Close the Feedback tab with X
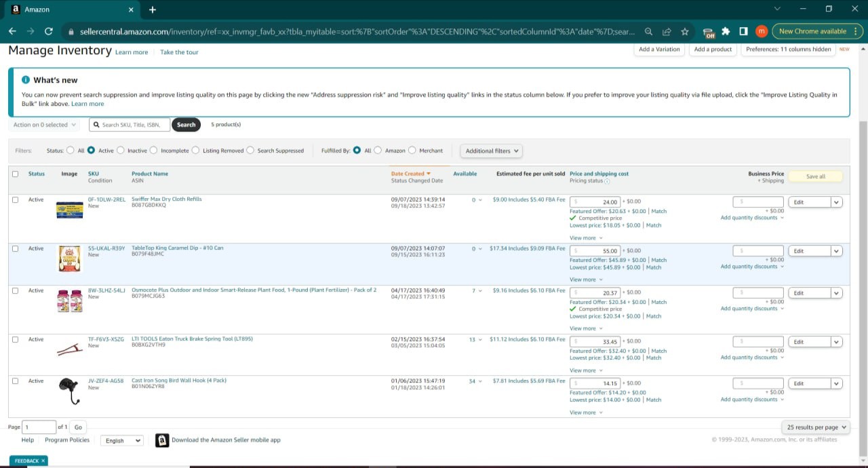The height and width of the screenshot is (468, 868). [x=43, y=461]
